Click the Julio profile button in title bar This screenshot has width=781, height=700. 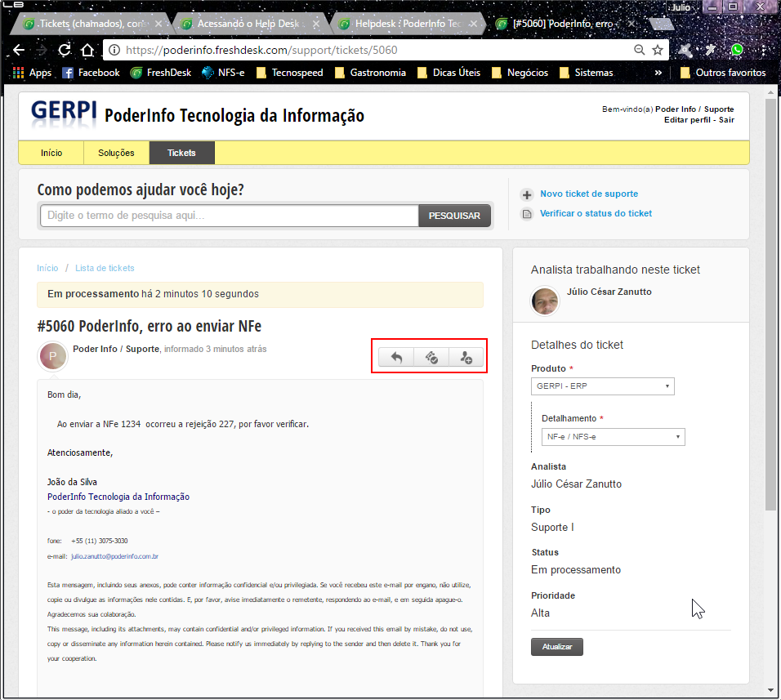(x=681, y=7)
